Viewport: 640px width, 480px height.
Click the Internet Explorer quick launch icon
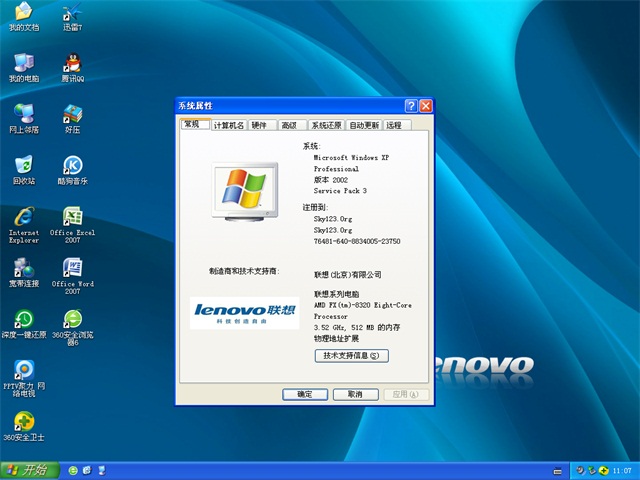pos(87,471)
